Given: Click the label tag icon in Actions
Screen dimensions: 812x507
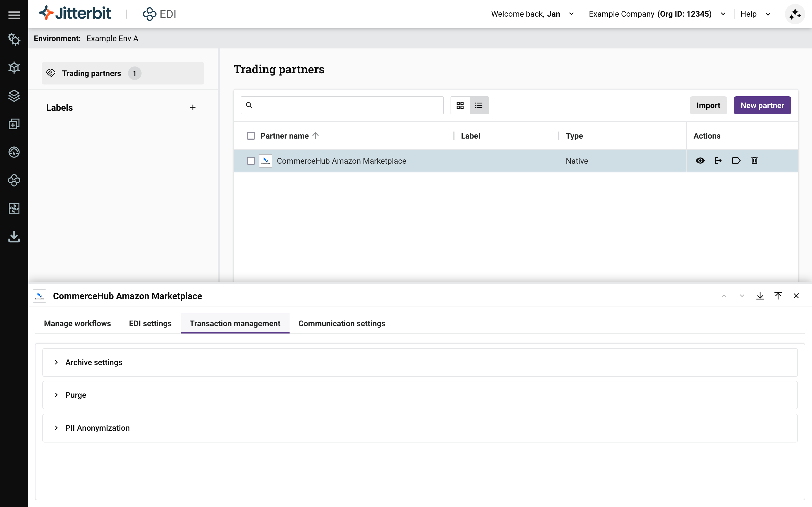Looking at the screenshot, I should click(736, 161).
